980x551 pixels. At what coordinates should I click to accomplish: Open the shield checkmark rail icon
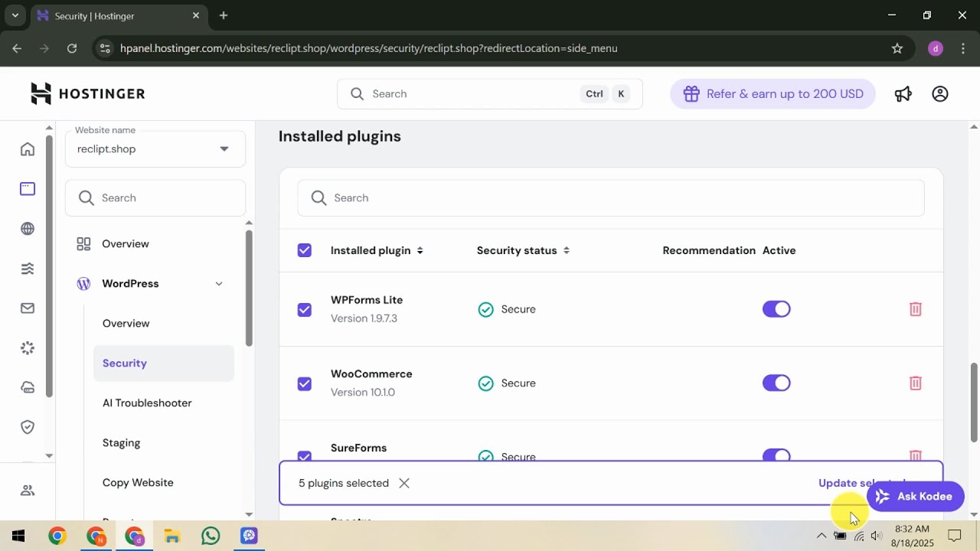click(x=28, y=427)
